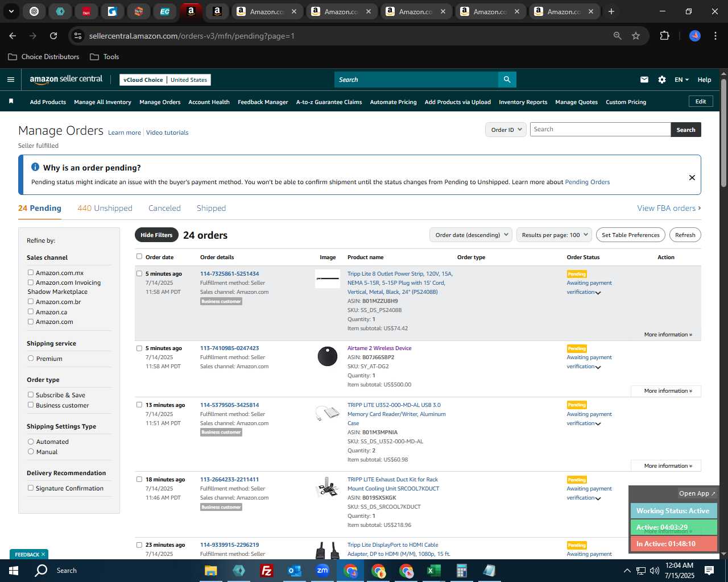Open Manage All Inventory menu item
This screenshot has width=728, height=582.
point(102,102)
